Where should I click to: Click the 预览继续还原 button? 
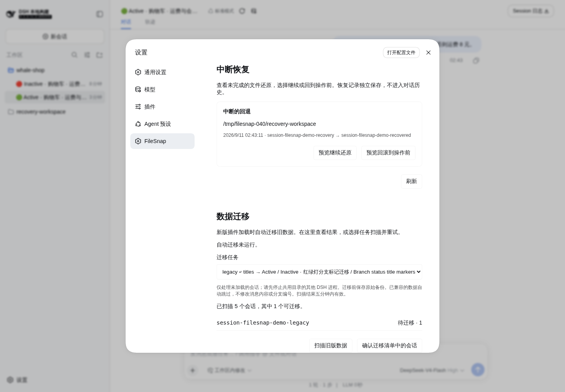tap(335, 153)
